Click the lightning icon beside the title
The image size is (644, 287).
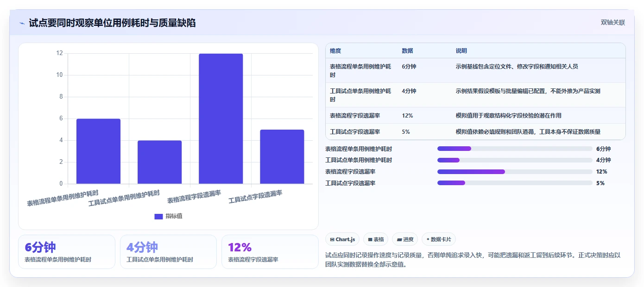click(22, 23)
